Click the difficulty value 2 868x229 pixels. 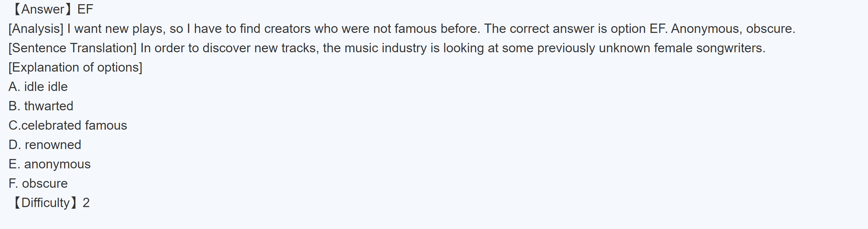[x=86, y=203]
